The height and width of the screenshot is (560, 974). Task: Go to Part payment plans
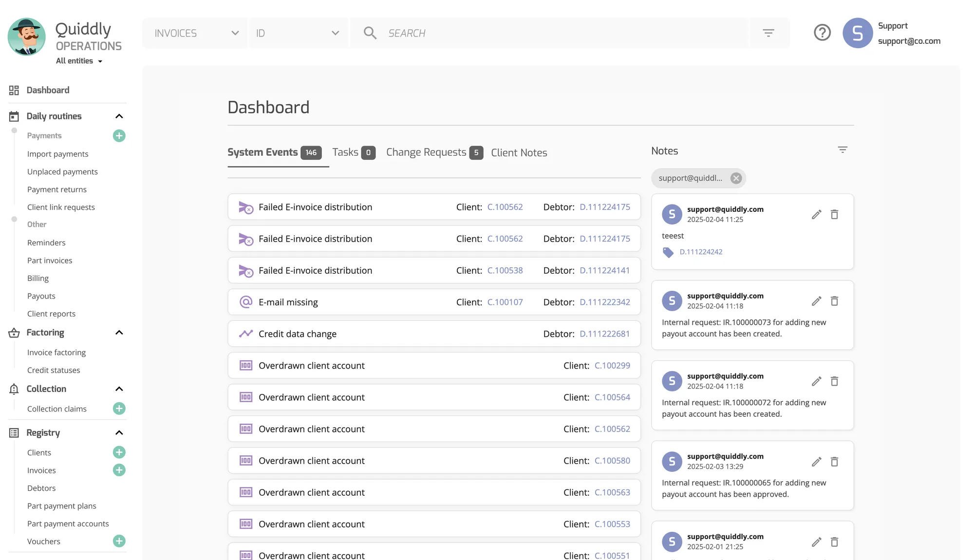(x=62, y=506)
